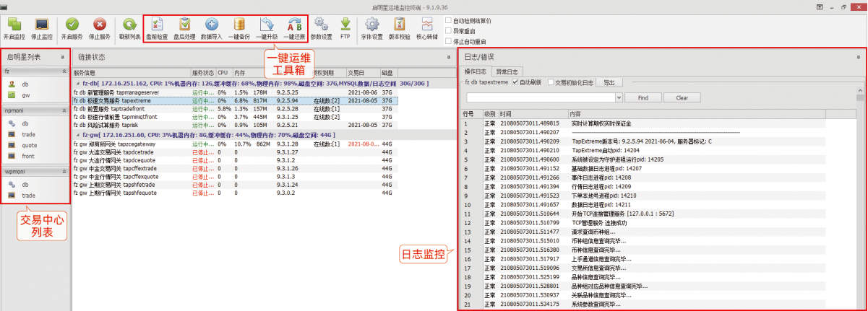The height and width of the screenshot is (311, 868).
Task: Select db under the npmoni group
Action: 25,123
